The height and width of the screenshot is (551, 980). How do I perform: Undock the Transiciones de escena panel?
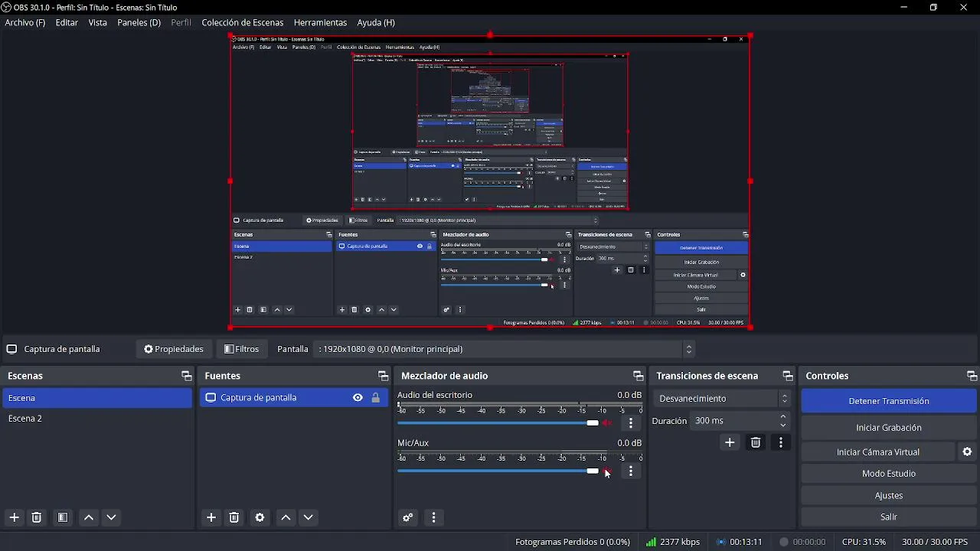(787, 376)
